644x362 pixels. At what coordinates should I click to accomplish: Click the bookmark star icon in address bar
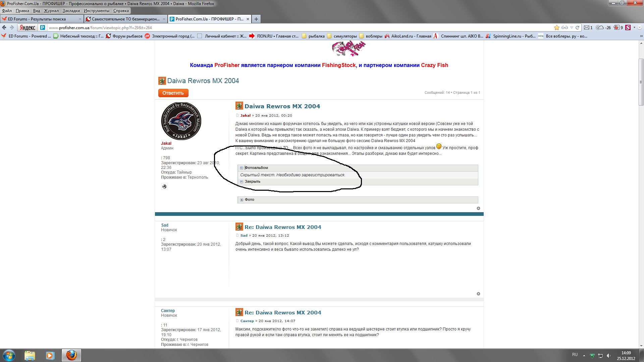tap(557, 27)
